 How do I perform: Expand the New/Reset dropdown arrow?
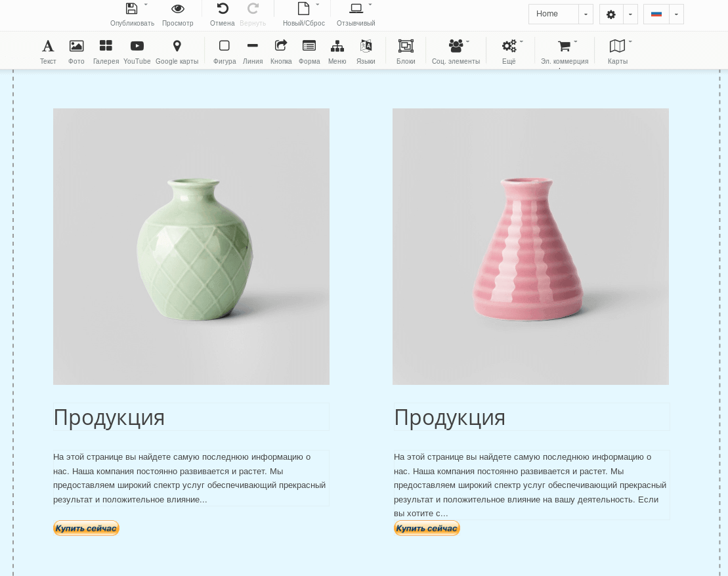pyautogui.click(x=318, y=4)
